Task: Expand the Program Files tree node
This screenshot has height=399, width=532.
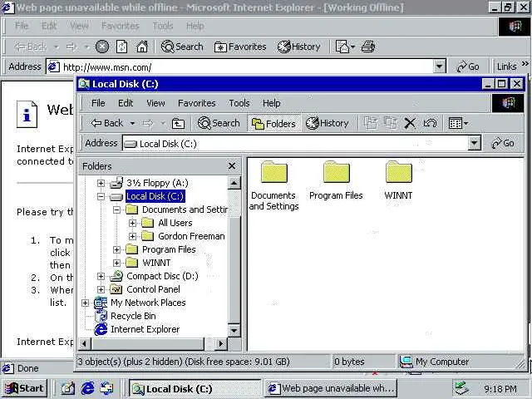Action: [116, 249]
